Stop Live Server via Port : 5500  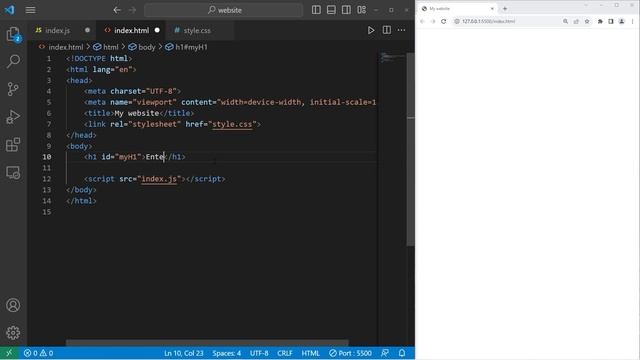(351, 353)
